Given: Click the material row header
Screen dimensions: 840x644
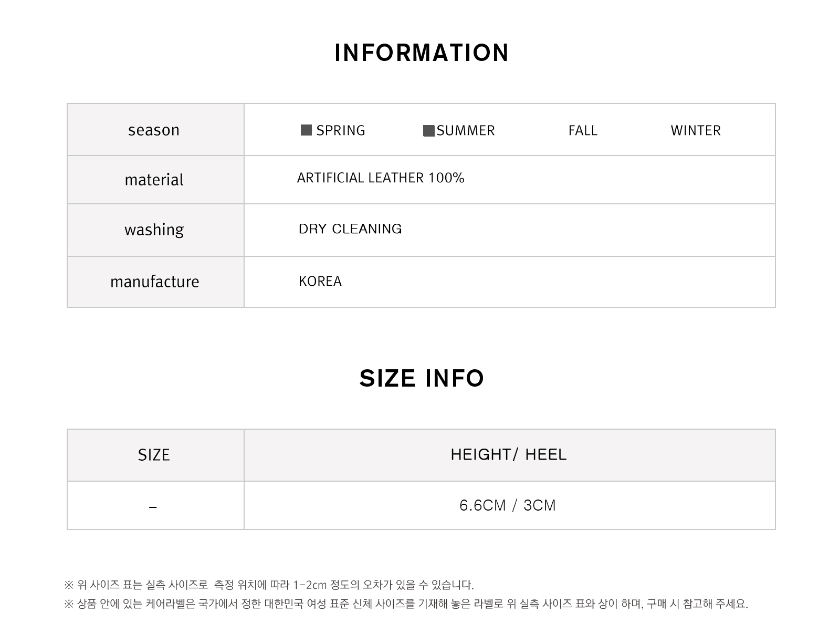Looking at the screenshot, I should point(154,180).
